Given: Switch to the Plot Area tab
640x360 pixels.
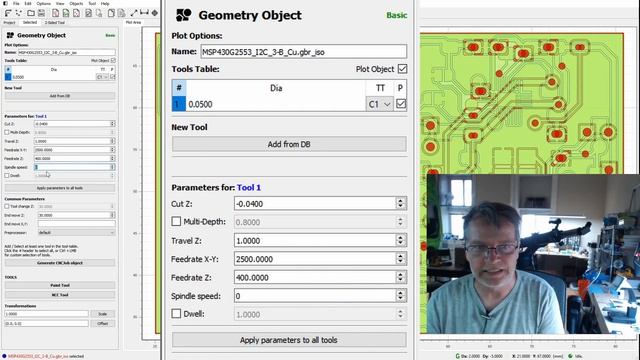Looking at the screenshot, I should pos(133,22).
